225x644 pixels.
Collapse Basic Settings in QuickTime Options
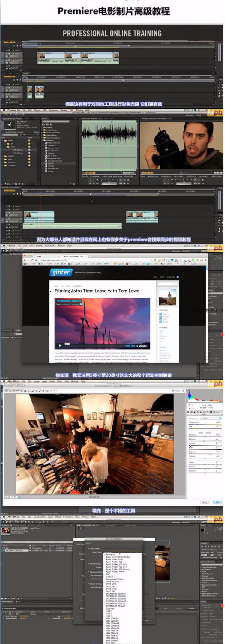[88, 564]
